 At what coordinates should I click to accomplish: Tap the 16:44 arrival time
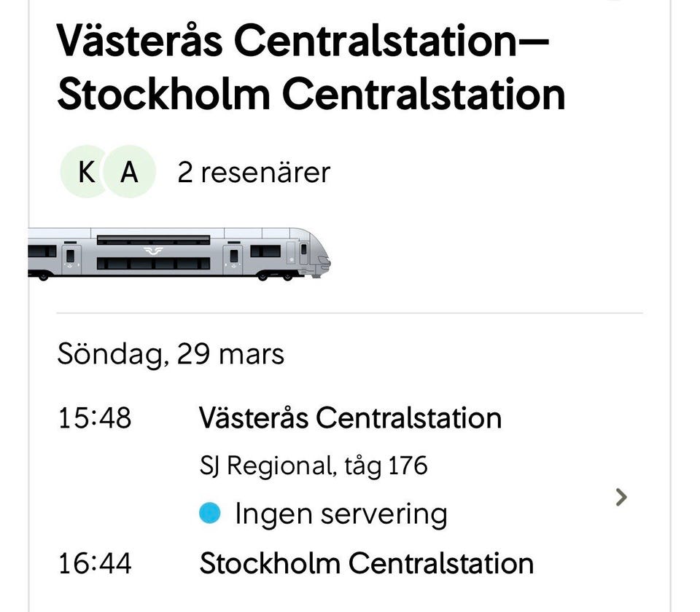[x=95, y=563]
